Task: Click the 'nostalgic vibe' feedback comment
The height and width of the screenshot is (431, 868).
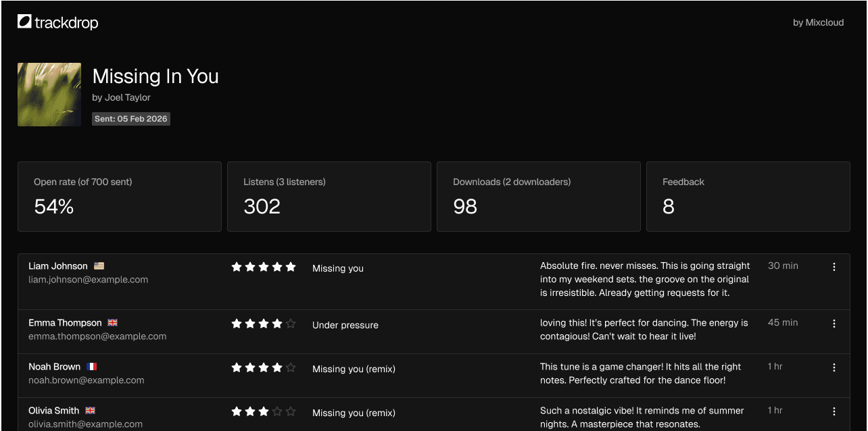Action: tap(642, 417)
